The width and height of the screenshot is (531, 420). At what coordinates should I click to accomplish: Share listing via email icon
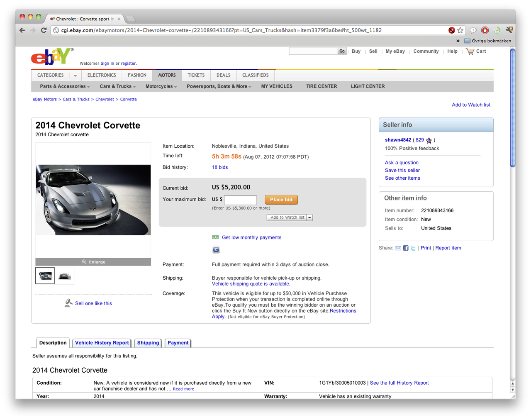(398, 248)
